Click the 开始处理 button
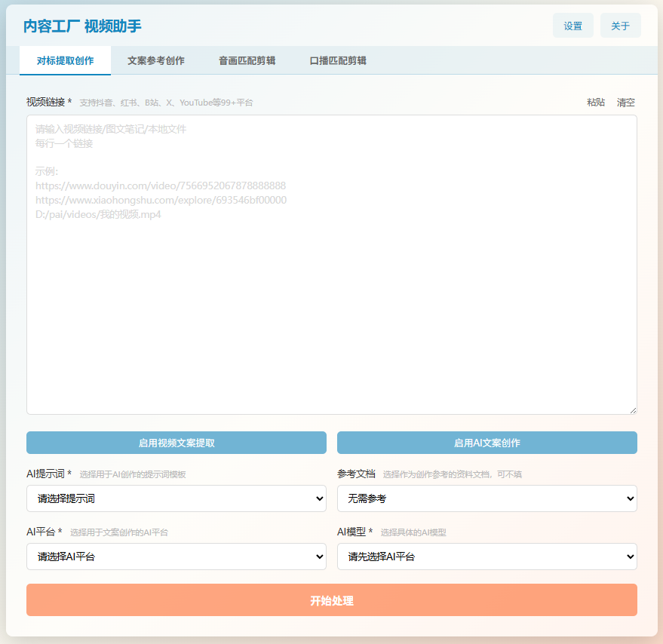The image size is (663, 644). pyautogui.click(x=332, y=600)
